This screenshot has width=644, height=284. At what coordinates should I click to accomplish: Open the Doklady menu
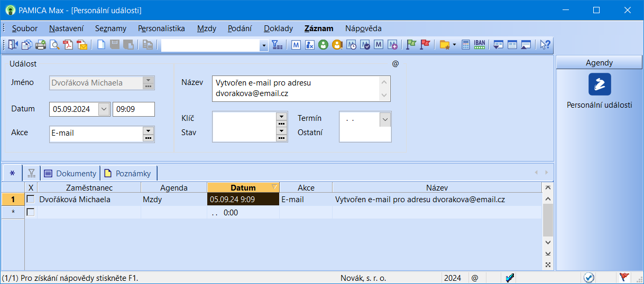click(x=278, y=29)
